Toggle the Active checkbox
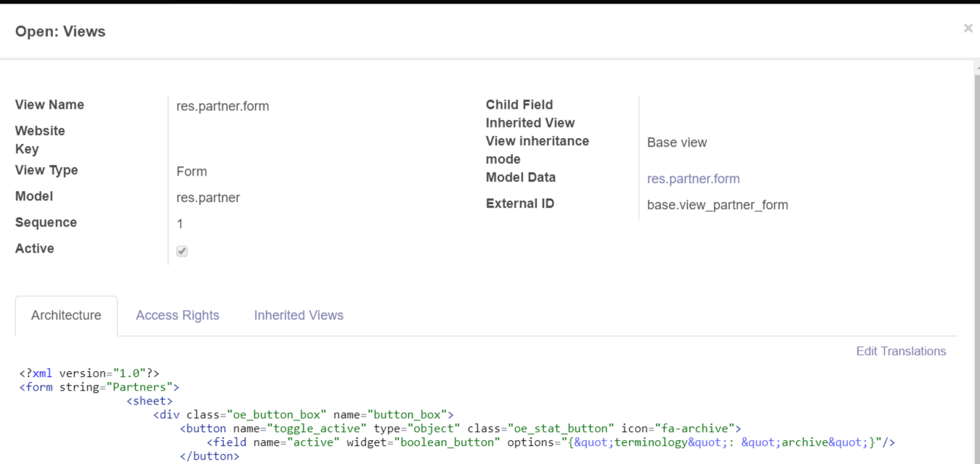Viewport: 980px width, 464px height. coord(182,251)
